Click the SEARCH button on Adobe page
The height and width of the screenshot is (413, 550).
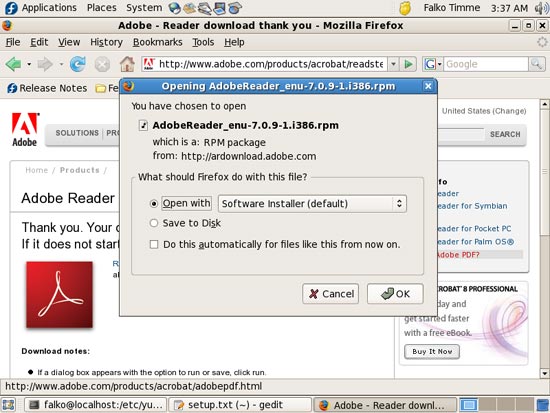505,134
